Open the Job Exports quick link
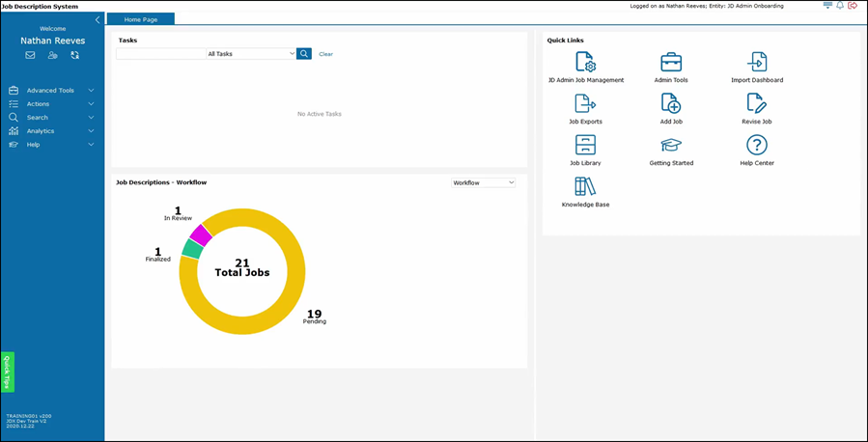Image resolution: width=868 pixels, height=442 pixels. point(585,104)
